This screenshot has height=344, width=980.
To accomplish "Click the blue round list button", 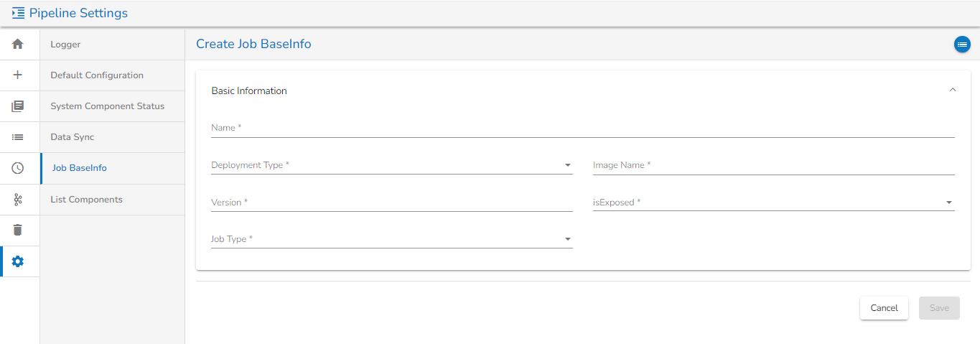I will click(962, 45).
